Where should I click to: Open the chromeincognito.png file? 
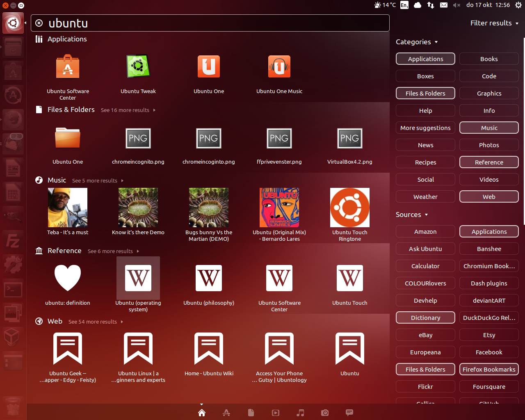138,138
